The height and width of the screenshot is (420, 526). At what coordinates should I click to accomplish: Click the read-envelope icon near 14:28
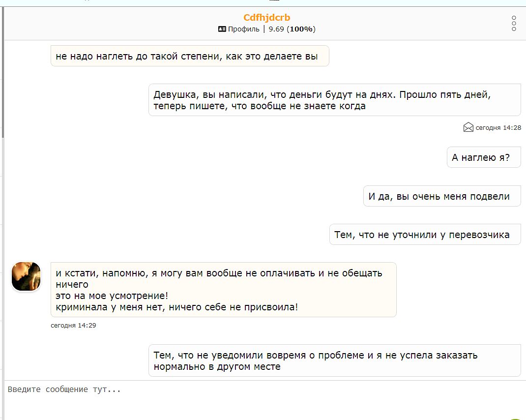[468, 127]
